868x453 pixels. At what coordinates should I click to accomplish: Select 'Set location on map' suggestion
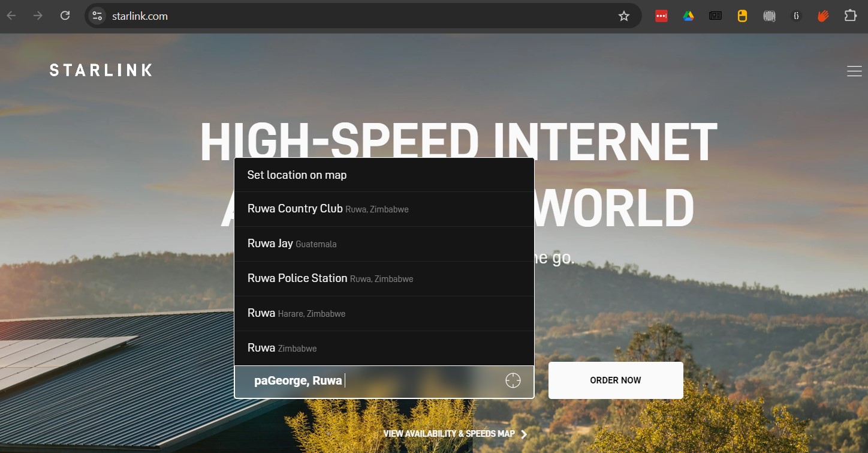pyautogui.click(x=297, y=175)
